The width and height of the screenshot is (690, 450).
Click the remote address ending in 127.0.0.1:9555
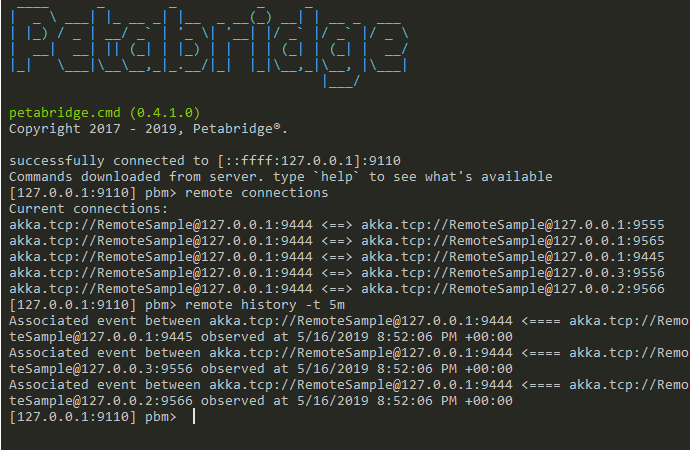click(x=513, y=225)
